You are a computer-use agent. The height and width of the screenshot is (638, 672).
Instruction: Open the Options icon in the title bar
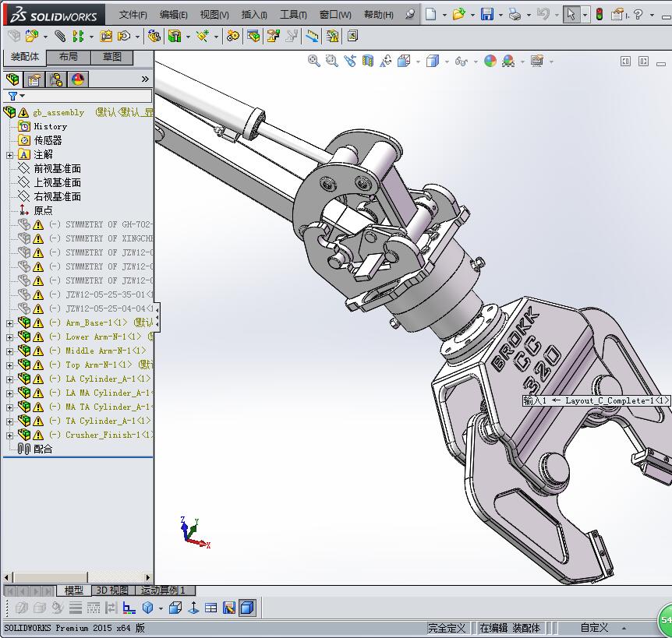[x=617, y=15]
